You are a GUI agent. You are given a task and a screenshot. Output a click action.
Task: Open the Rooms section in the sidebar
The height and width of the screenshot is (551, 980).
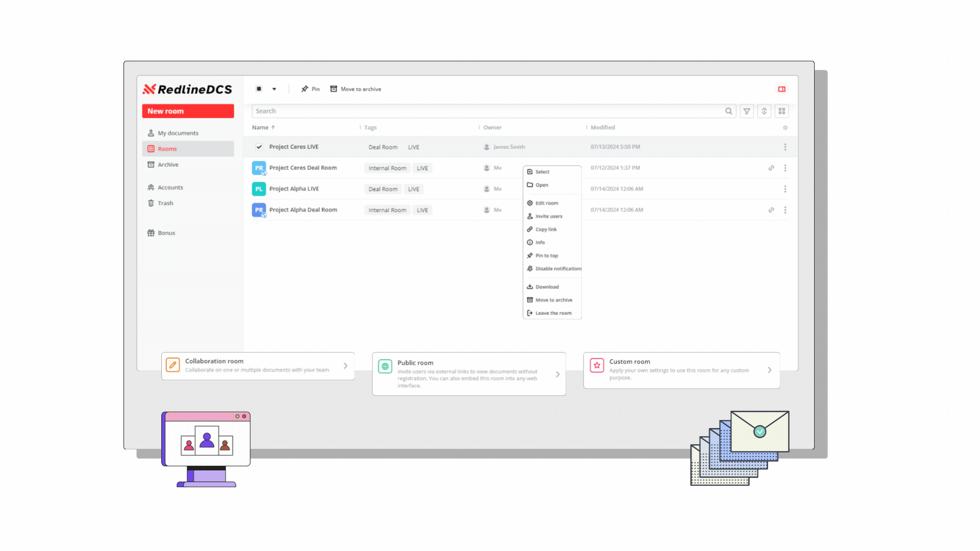coord(167,148)
